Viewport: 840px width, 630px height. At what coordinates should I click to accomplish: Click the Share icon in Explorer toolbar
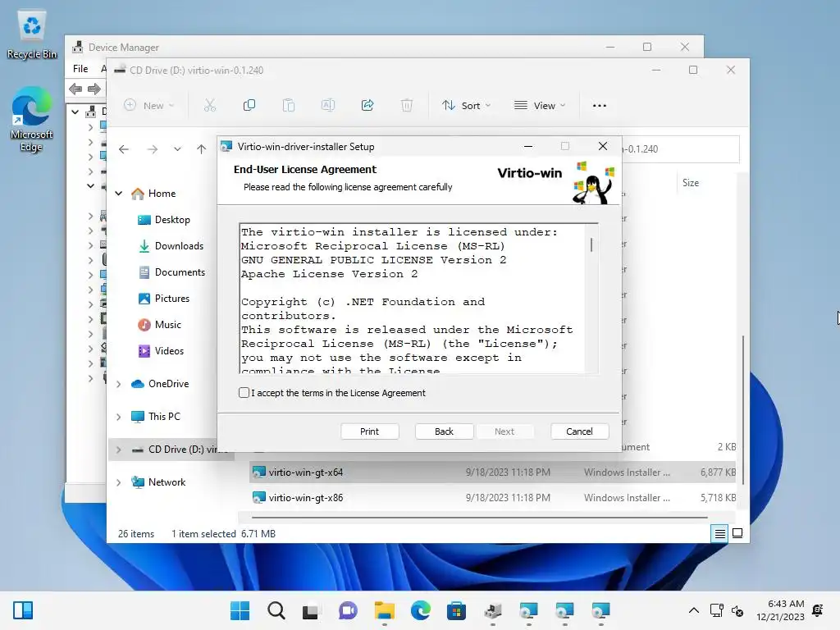click(x=367, y=105)
